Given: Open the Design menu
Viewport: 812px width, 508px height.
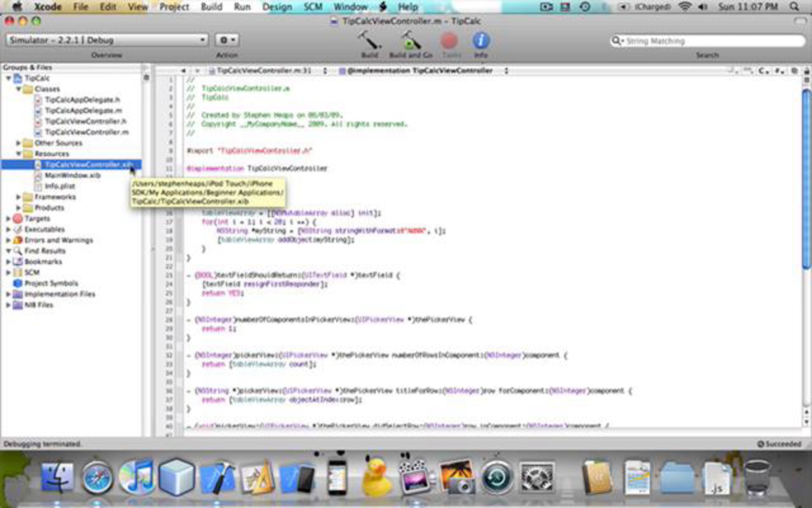Looking at the screenshot, I should point(277,6).
